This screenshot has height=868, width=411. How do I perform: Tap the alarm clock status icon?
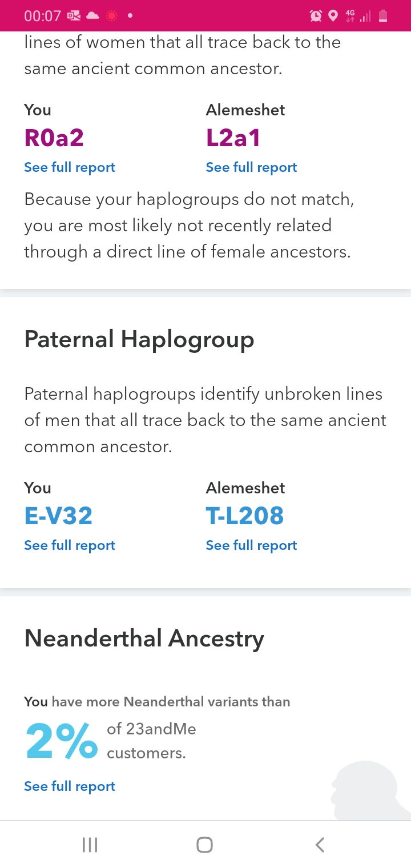click(316, 16)
